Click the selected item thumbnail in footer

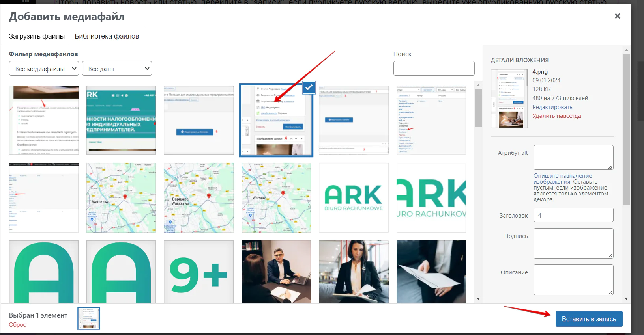89,318
